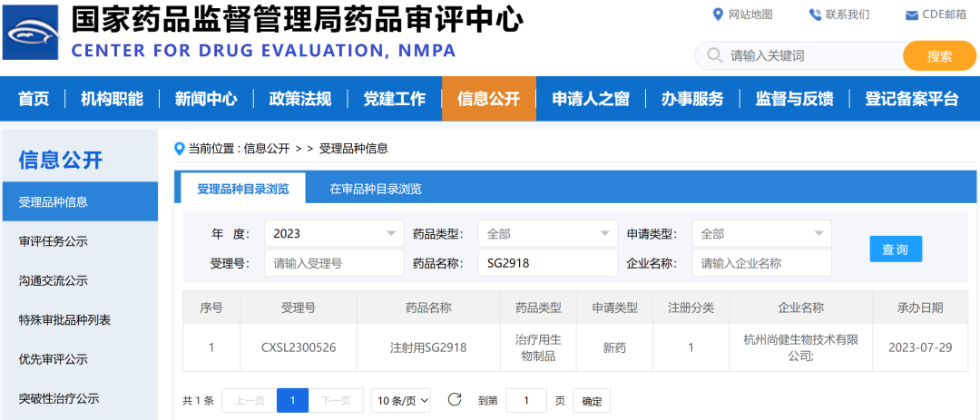Screen dimensions: 980x420
Task: Open 申请人之窗 navigation item
Action: tap(591, 99)
